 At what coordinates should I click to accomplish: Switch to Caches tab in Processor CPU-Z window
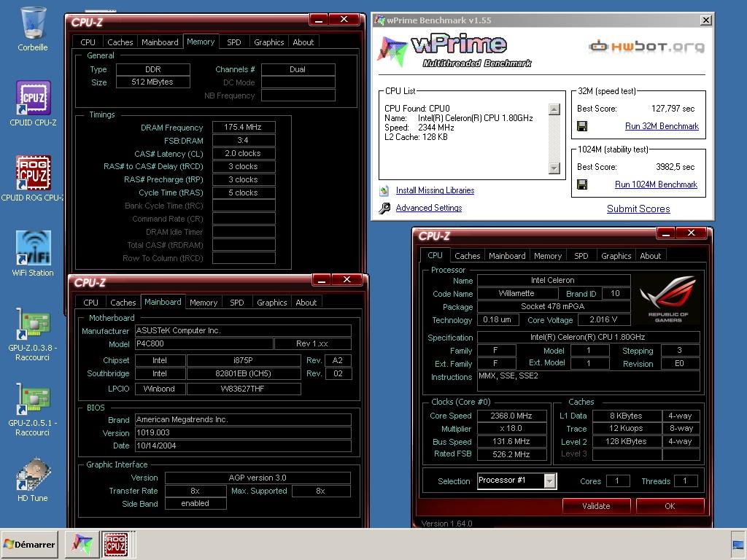[468, 256]
